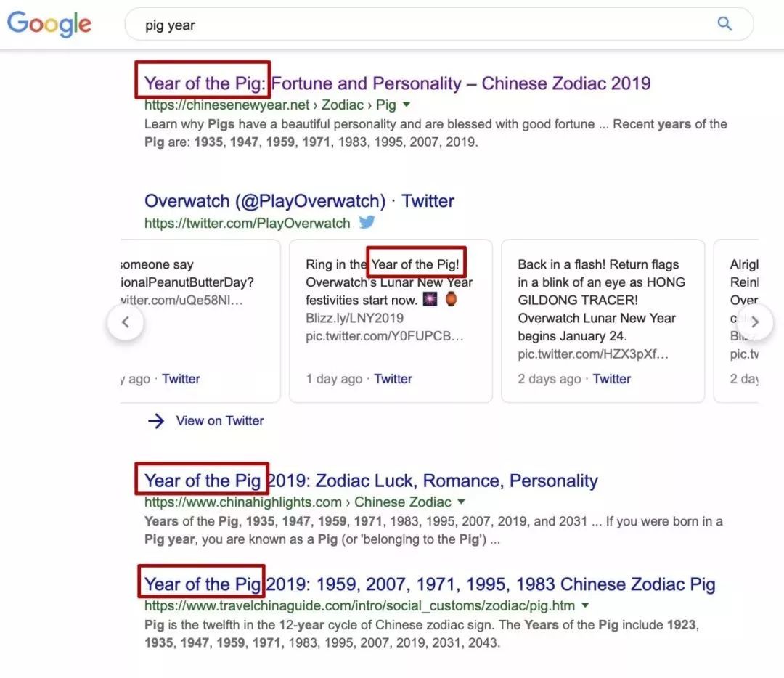This screenshot has width=784, height=678.
Task: Open tweet 'Back in a flash! Return flags'
Action: [x=603, y=321]
